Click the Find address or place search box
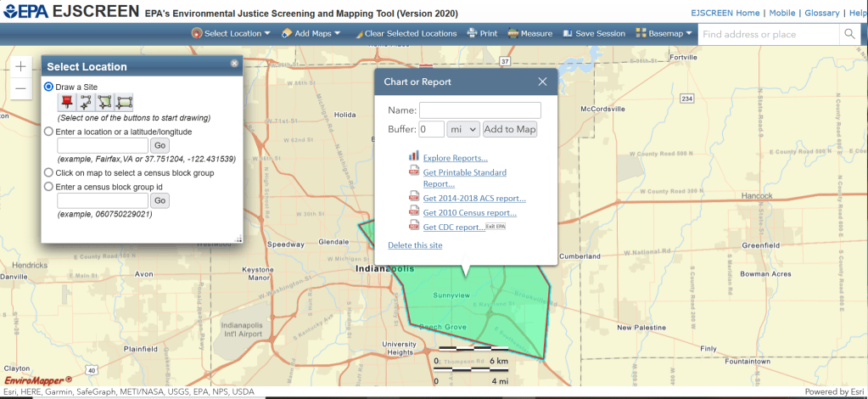The width and height of the screenshot is (868, 399). (x=769, y=34)
